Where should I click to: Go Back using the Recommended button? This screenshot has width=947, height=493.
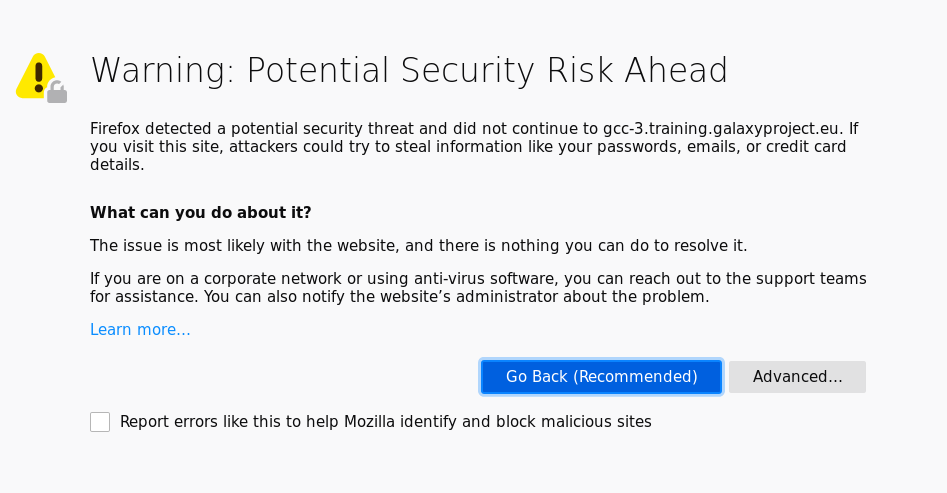point(602,377)
